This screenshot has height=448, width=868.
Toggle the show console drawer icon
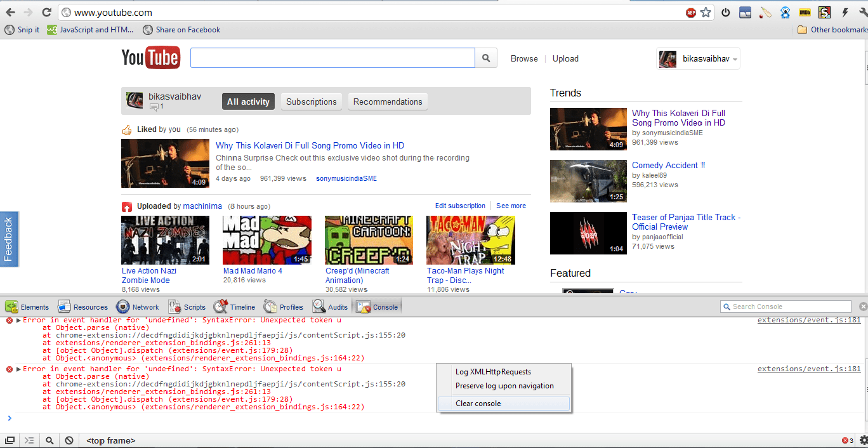pos(29,440)
